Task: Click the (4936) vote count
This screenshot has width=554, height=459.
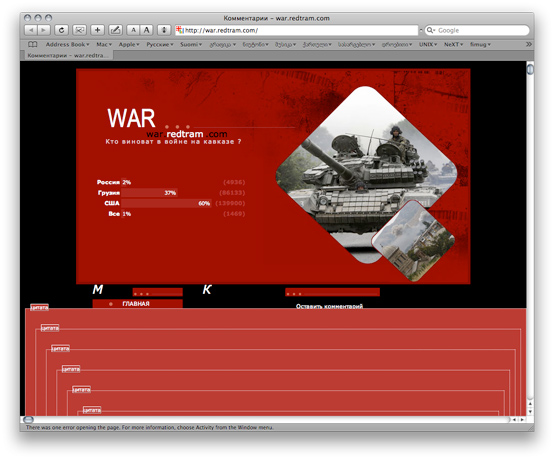Action: click(234, 182)
